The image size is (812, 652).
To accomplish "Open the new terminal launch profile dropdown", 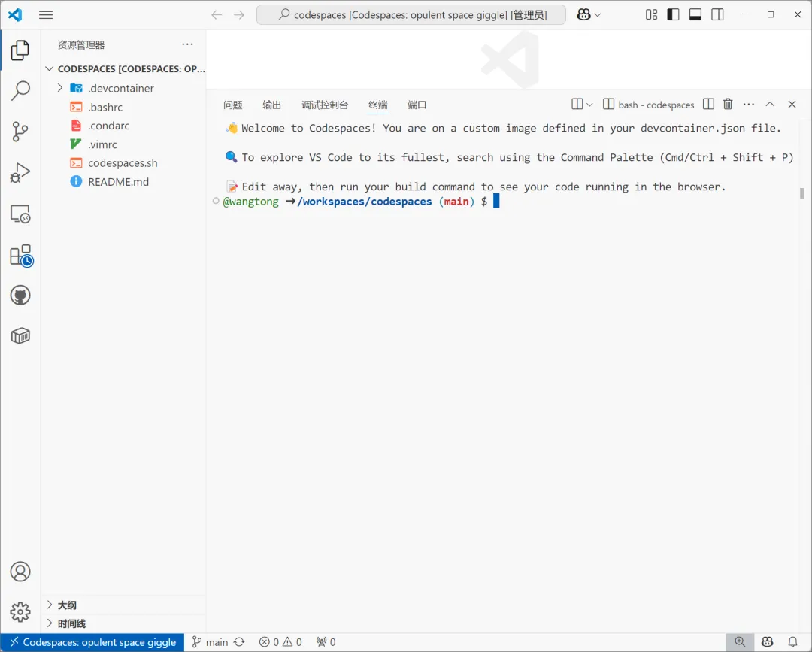I will coord(589,105).
